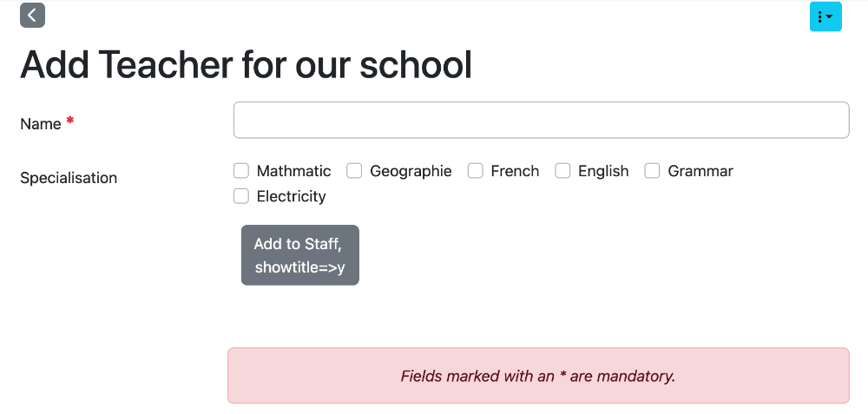Enable the Geographie checkbox
Screen dimensions: 868x414
[354, 171]
